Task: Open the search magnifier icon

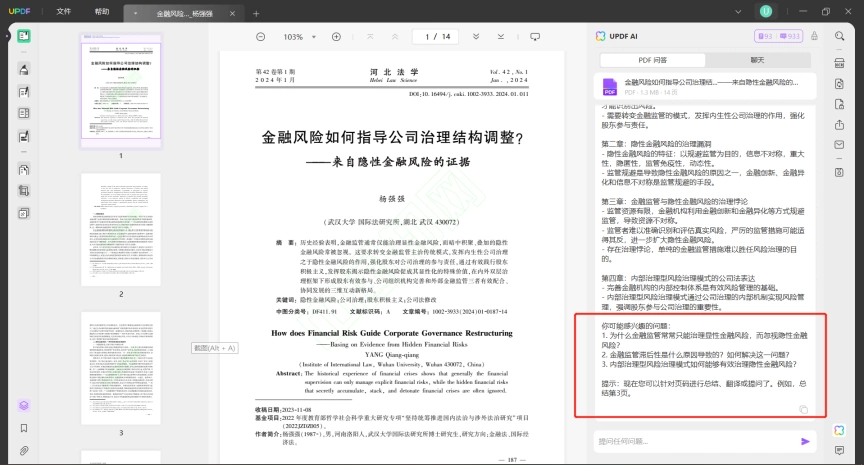Action: coord(839,36)
